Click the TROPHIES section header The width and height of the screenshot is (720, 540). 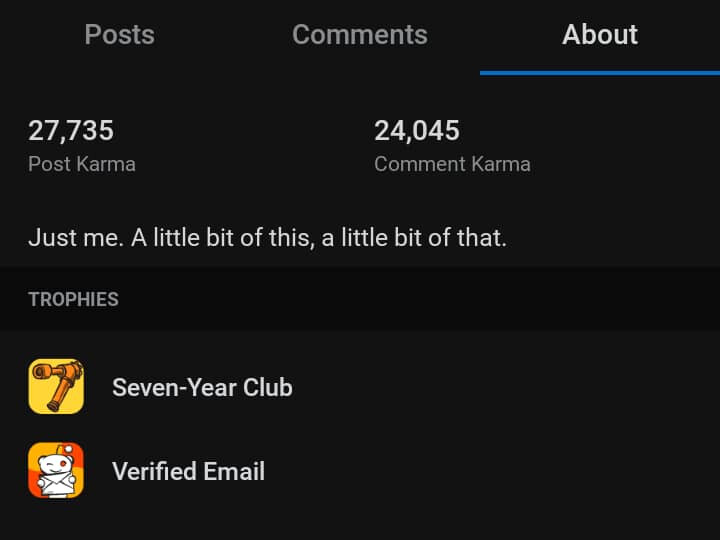tap(73, 299)
